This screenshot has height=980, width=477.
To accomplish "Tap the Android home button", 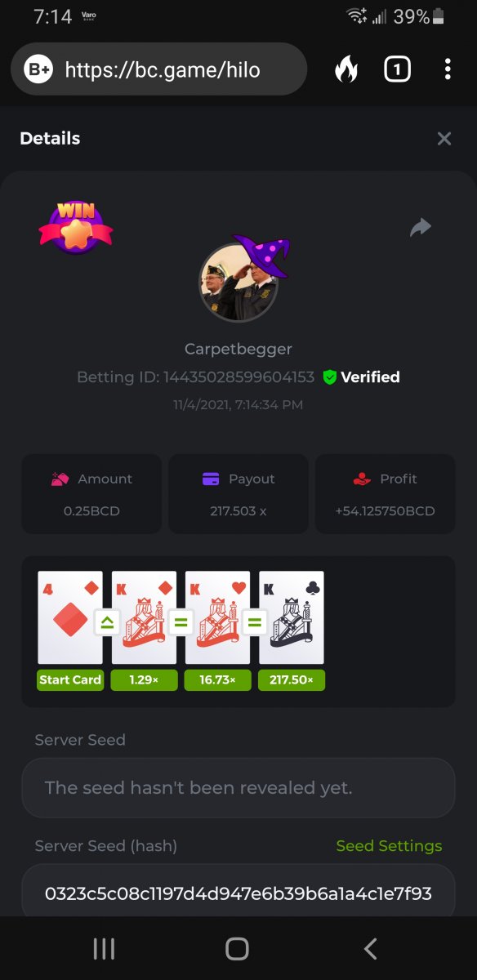I will click(237, 948).
